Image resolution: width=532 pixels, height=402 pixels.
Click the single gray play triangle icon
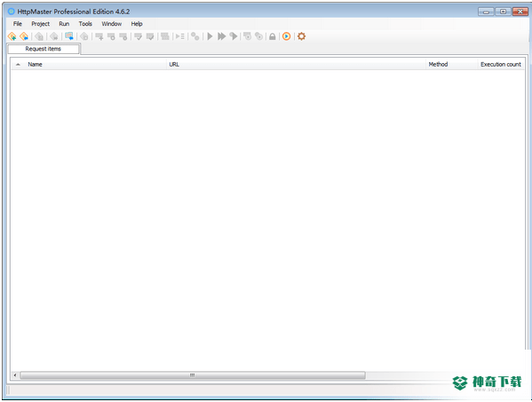(x=210, y=36)
